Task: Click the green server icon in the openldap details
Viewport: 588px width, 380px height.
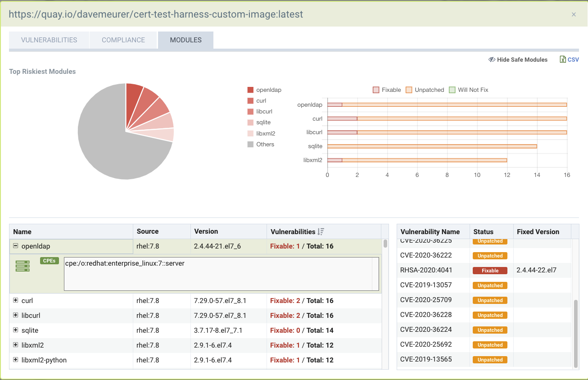Action: point(22,266)
